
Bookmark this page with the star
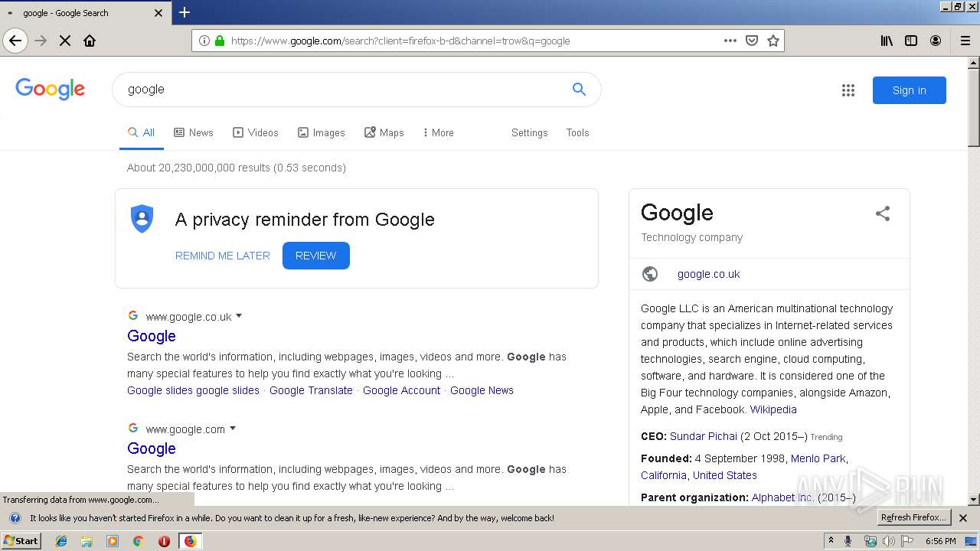click(773, 41)
